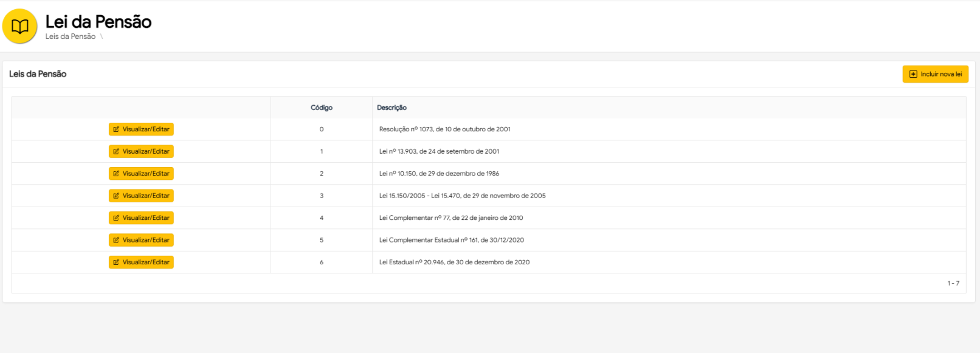Open Visualizar/Editar for Resolução nº 1073

tap(141, 129)
